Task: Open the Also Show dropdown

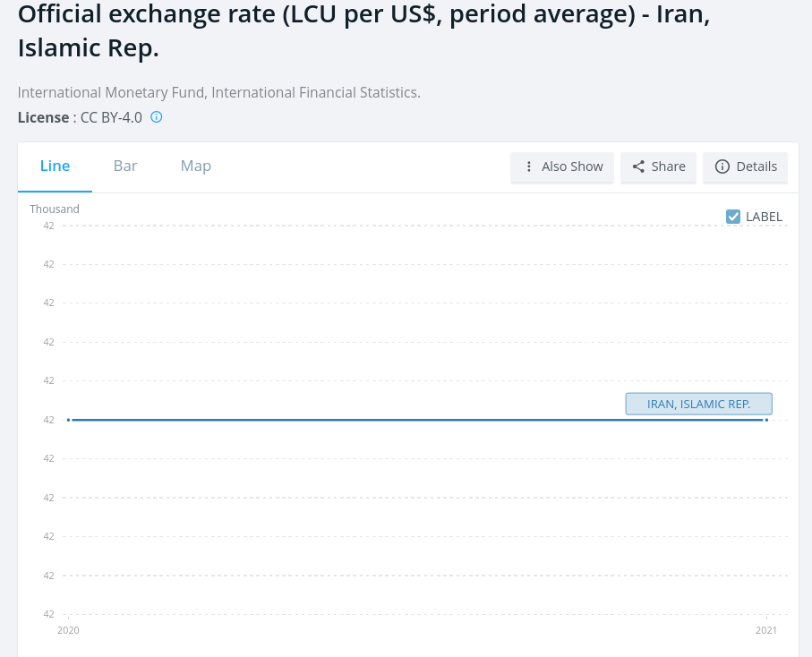Action: 562,167
